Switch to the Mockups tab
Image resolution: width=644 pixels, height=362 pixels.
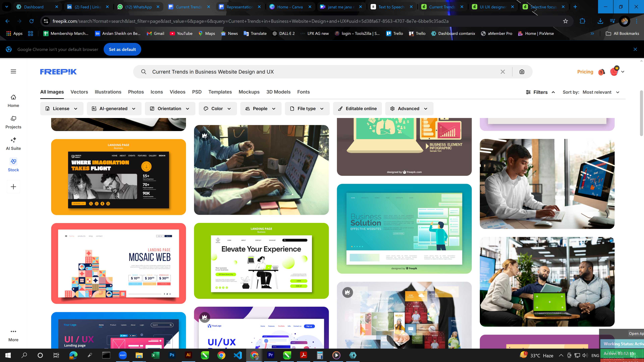click(249, 92)
